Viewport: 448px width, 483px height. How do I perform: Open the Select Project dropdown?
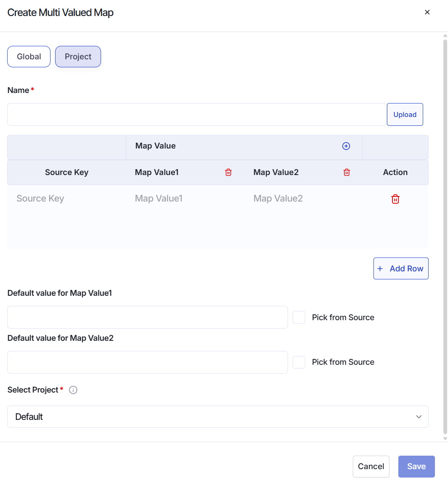pyautogui.click(x=218, y=417)
